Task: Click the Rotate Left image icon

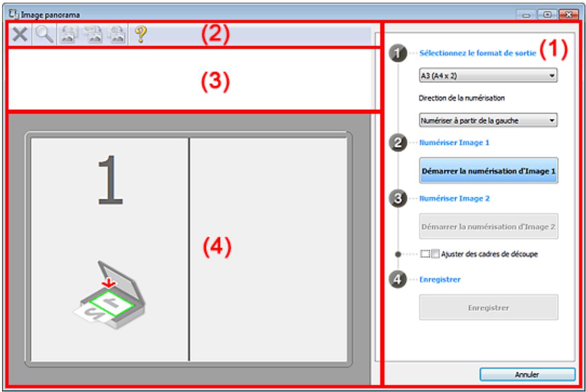Action: pyautogui.click(x=69, y=34)
